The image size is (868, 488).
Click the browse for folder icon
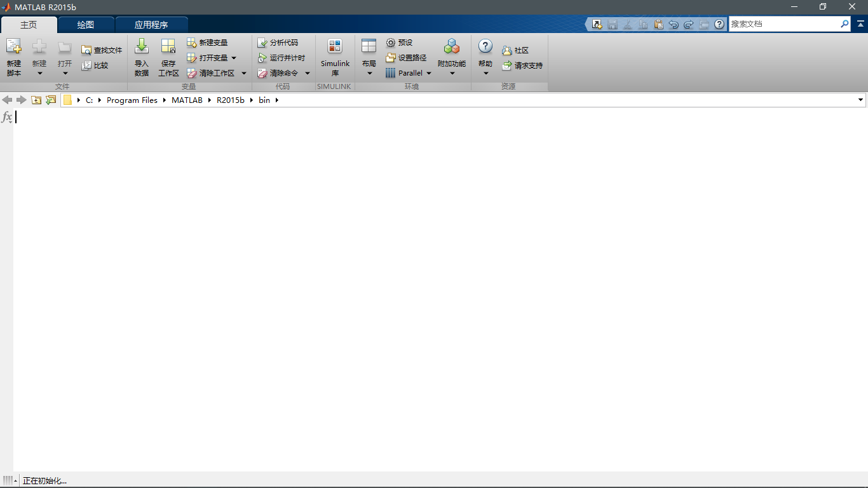pyautogui.click(x=51, y=100)
